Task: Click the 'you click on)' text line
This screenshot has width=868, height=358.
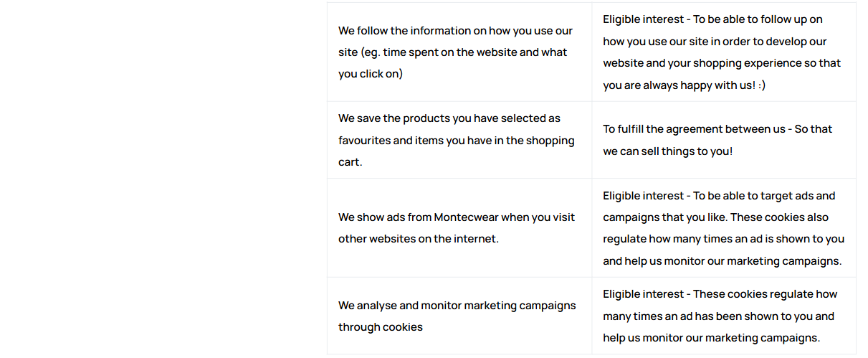Action: point(371,74)
